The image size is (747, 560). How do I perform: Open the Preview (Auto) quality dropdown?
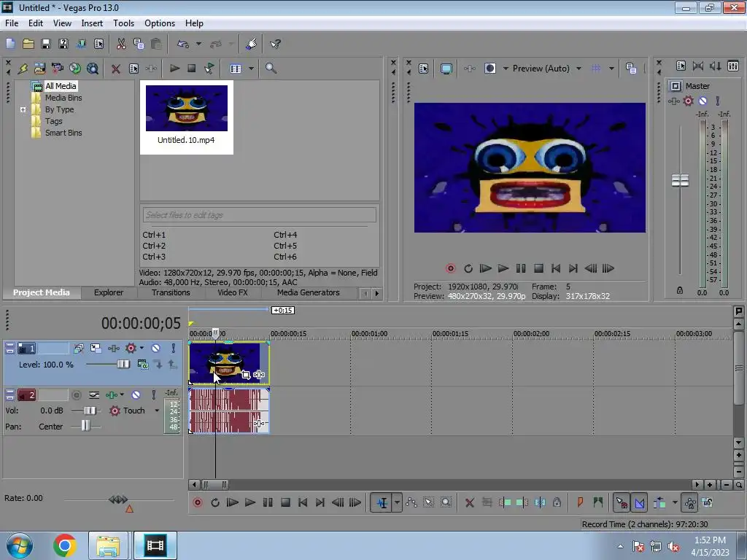[578, 69]
